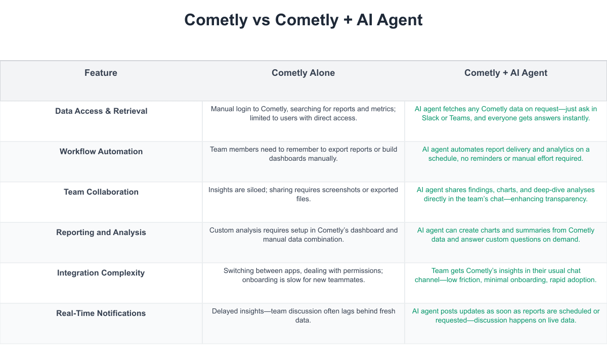Select the green "AI agent fetches any Cometly data" text

coord(506,113)
